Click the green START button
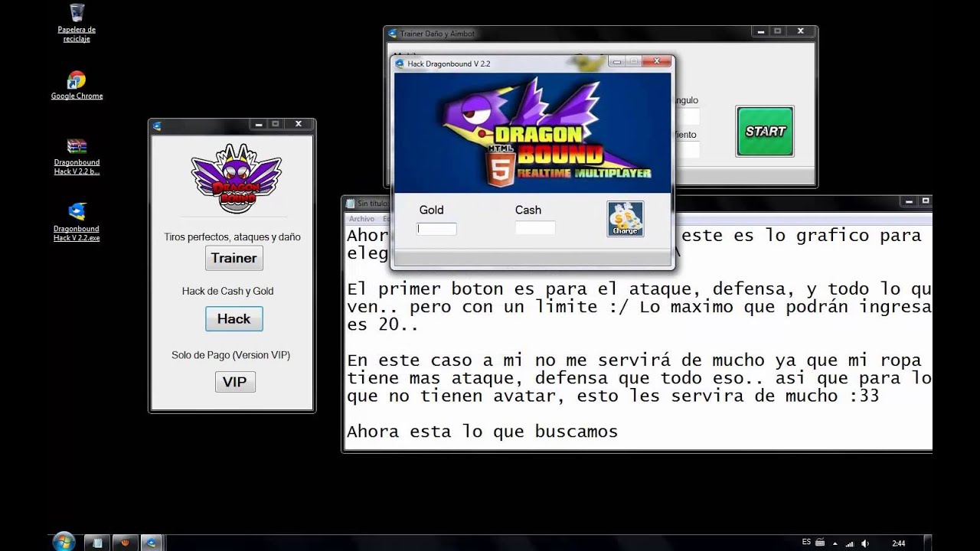This screenshot has width=980, height=551. pyautogui.click(x=765, y=131)
